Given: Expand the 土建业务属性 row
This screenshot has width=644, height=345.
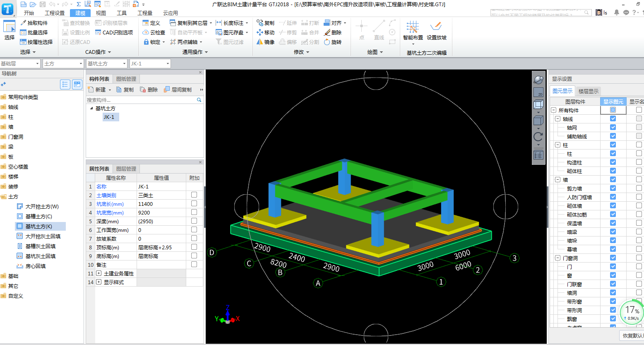Looking at the screenshot, I should 99,273.
